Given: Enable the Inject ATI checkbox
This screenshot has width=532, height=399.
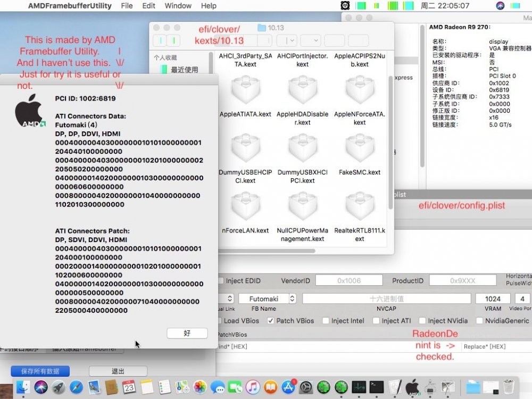Looking at the screenshot, I should pyautogui.click(x=376, y=321).
